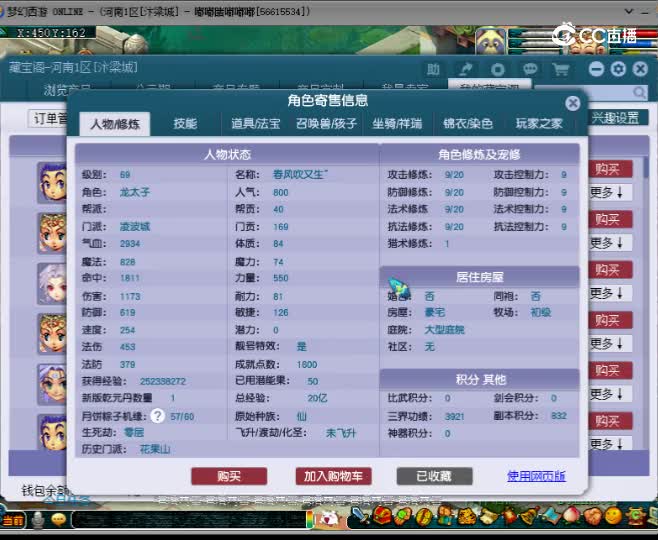Open the shopping cart icon in 藏宝阁 header

point(561,69)
